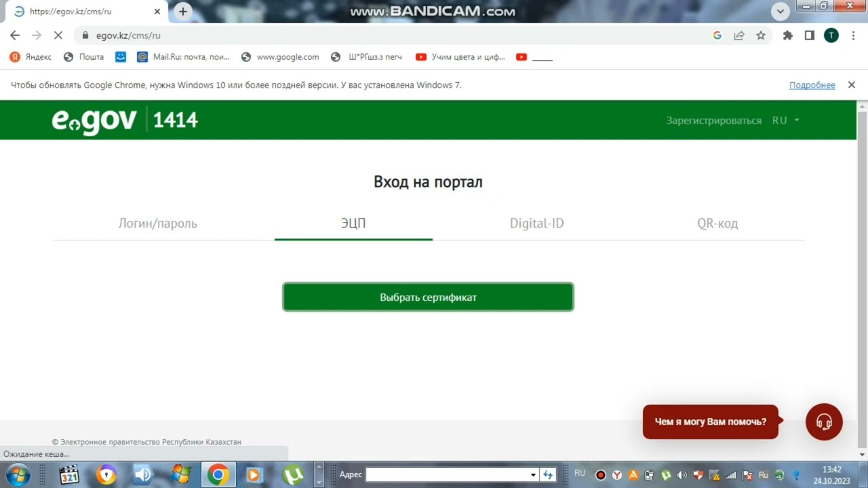Open the Chrome profile avatar T
This screenshot has width=868, height=488.
(x=831, y=35)
